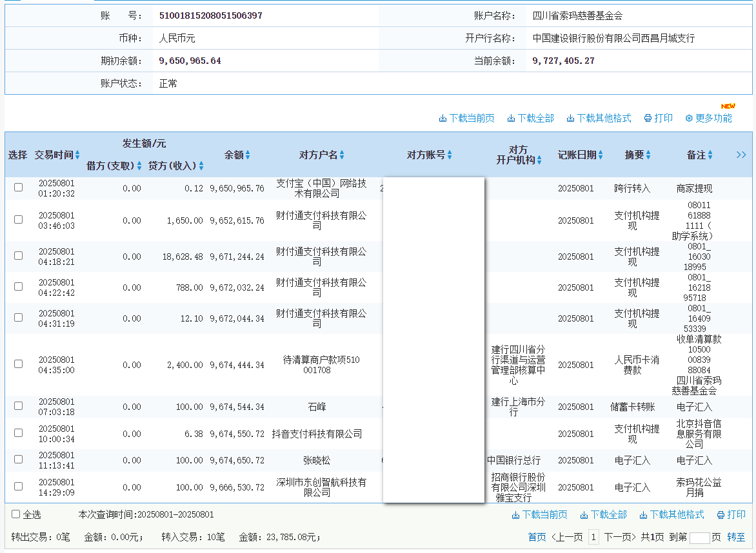Select the 14:29:09 深圳市东创智航 row checkbox

coord(18,486)
